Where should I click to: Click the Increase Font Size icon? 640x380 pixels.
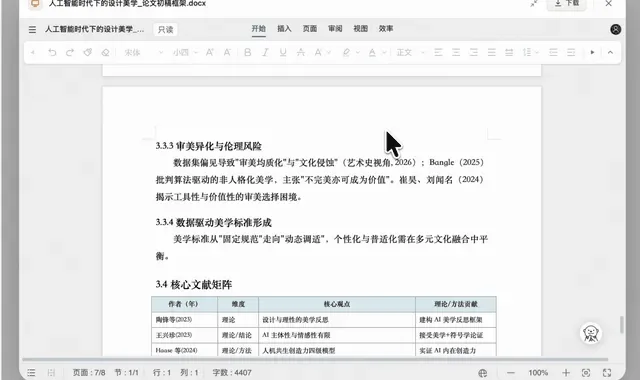click(210, 52)
